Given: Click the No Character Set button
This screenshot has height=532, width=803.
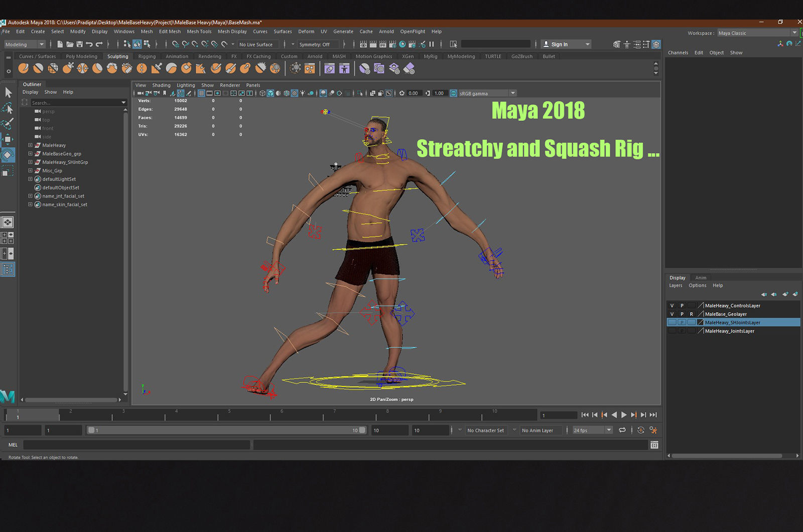Looking at the screenshot, I should click(485, 431).
